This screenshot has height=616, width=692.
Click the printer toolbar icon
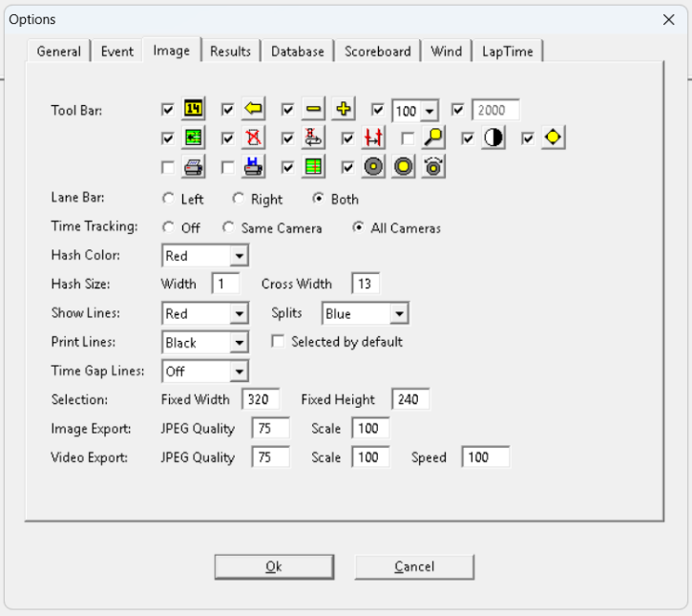(194, 167)
